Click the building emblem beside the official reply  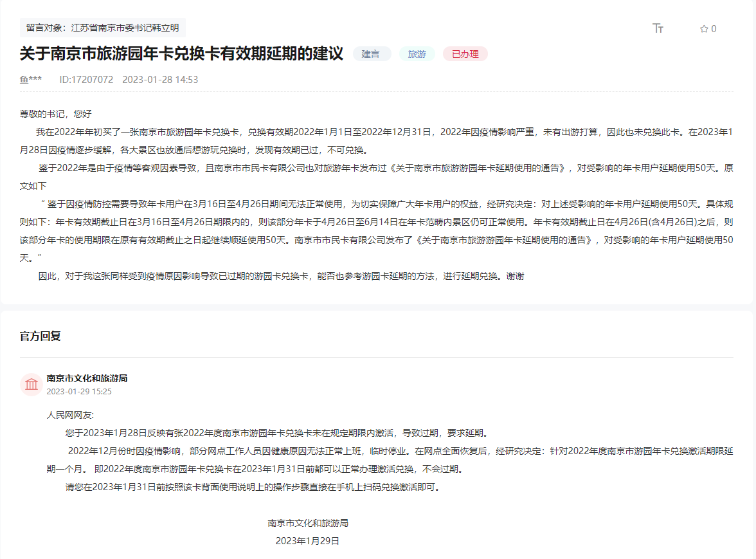[x=32, y=384]
